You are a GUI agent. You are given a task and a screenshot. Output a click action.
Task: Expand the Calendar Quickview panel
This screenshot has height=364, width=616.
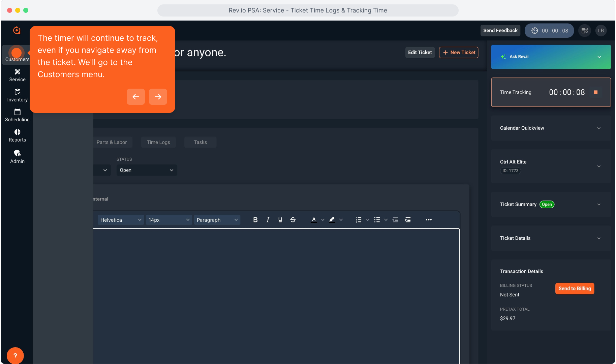pyautogui.click(x=598, y=128)
